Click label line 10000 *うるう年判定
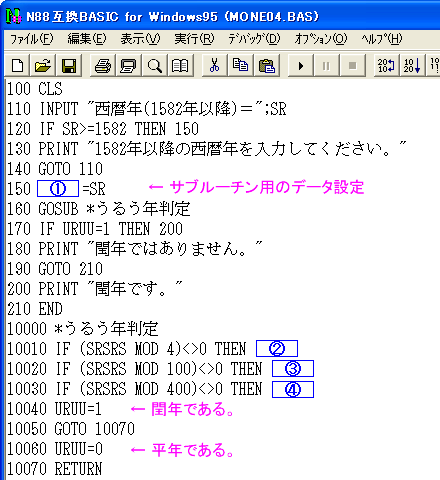This screenshot has width=440, height=480. point(82,329)
